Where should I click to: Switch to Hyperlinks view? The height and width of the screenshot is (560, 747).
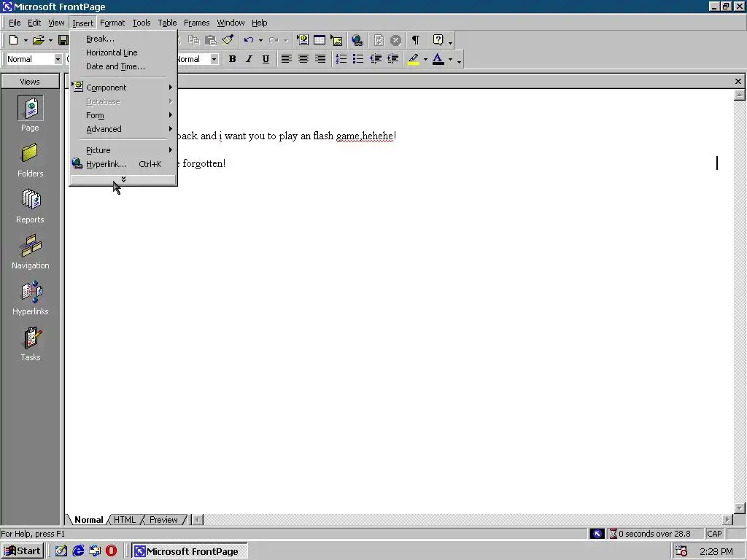(30, 298)
